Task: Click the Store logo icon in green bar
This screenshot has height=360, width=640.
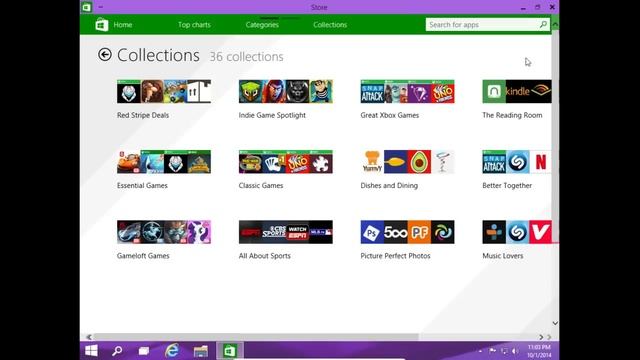Action: click(102, 25)
